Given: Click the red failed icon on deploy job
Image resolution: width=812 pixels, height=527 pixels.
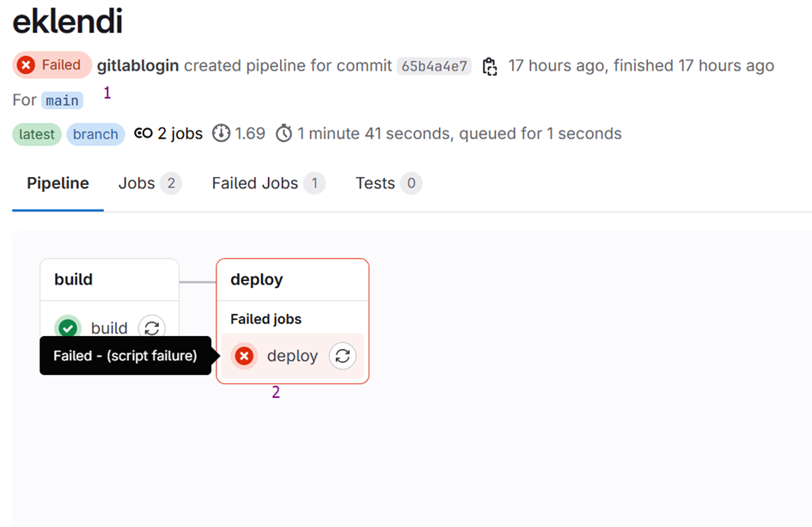Looking at the screenshot, I should click(x=245, y=355).
